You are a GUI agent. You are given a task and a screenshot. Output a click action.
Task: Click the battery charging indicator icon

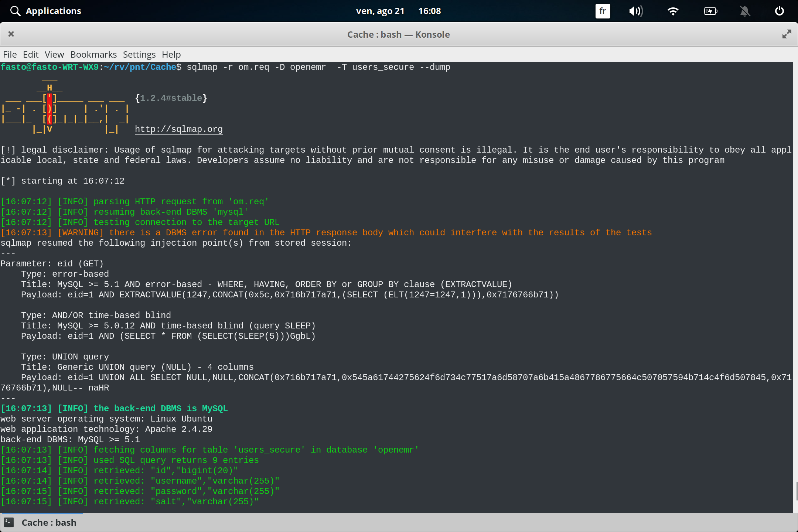(x=710, y=11)
